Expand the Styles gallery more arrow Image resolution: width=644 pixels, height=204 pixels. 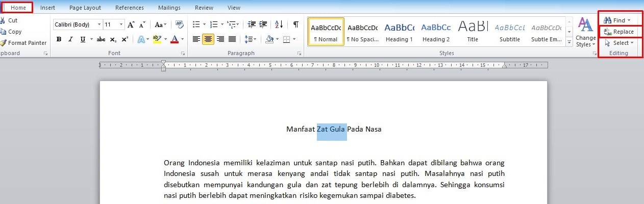point(569,43)
